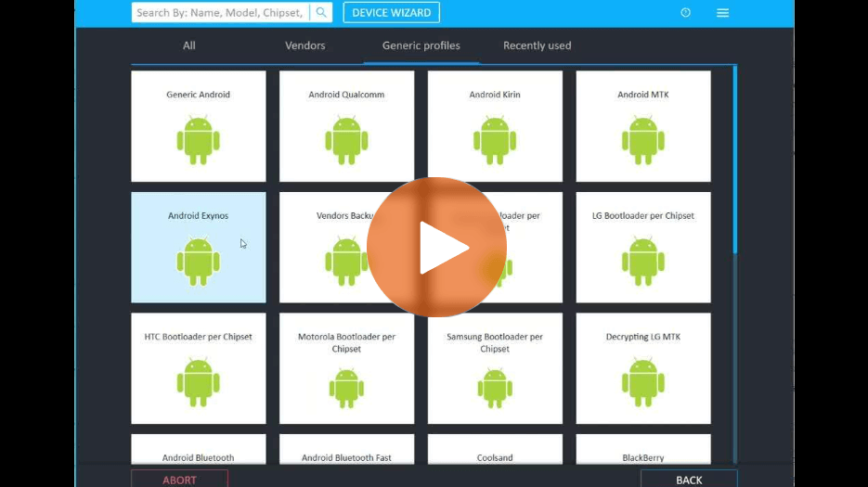Screen dimensions: 868x487
Task: Click the 'Samsung Bootloader per Chipset' label text
Action: click(x=495, y=342)
